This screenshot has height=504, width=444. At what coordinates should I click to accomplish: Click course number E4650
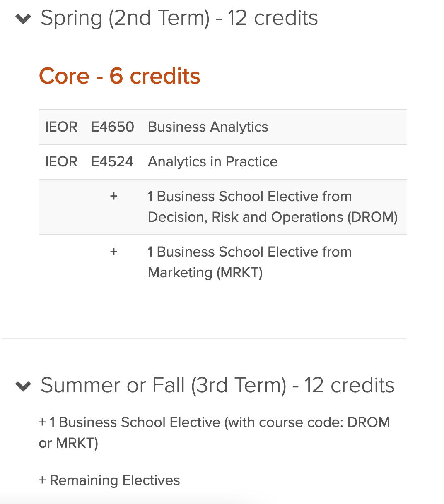tap(113, 127)
